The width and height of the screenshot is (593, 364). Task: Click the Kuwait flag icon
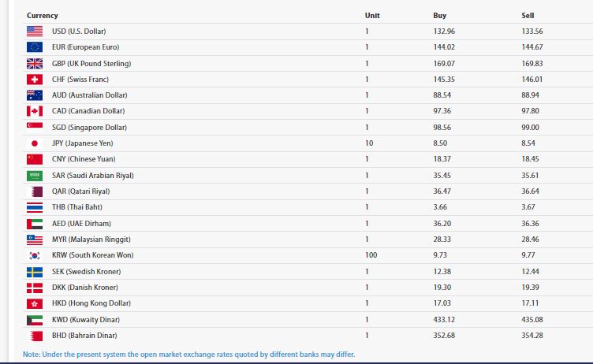click(x=35, y=319)
